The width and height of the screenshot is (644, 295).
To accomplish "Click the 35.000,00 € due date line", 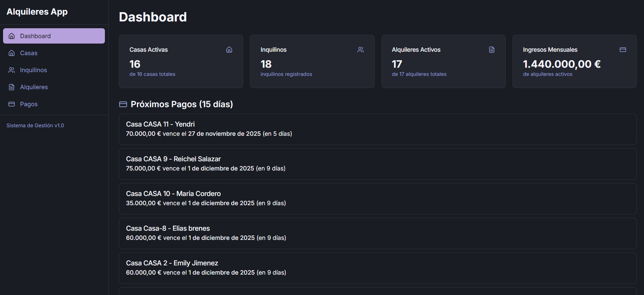I will coord(206,203).
